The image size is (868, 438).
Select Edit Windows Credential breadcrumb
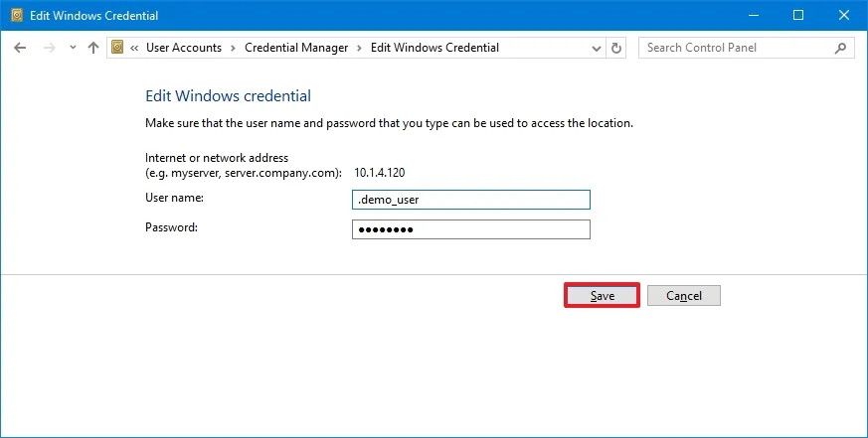[x=434, y=48]
